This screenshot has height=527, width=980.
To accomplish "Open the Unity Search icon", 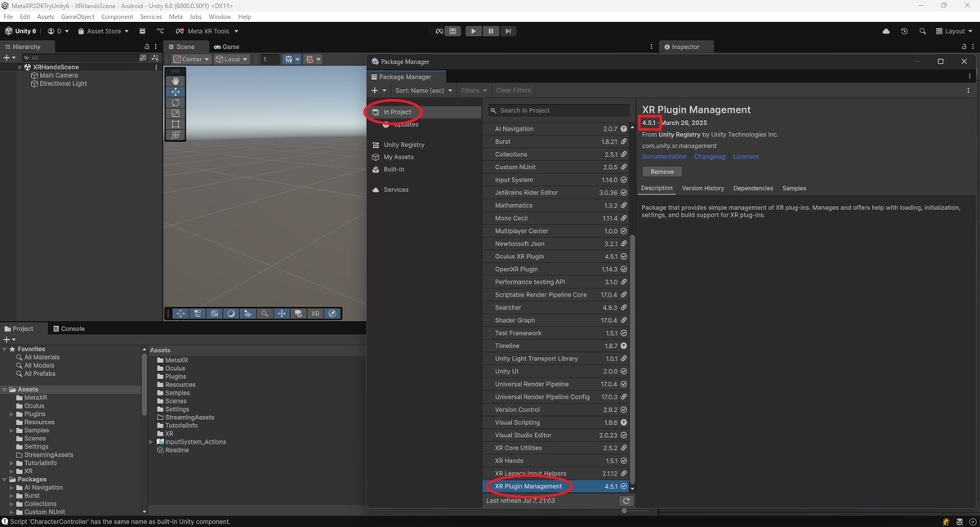I will 923,31.
